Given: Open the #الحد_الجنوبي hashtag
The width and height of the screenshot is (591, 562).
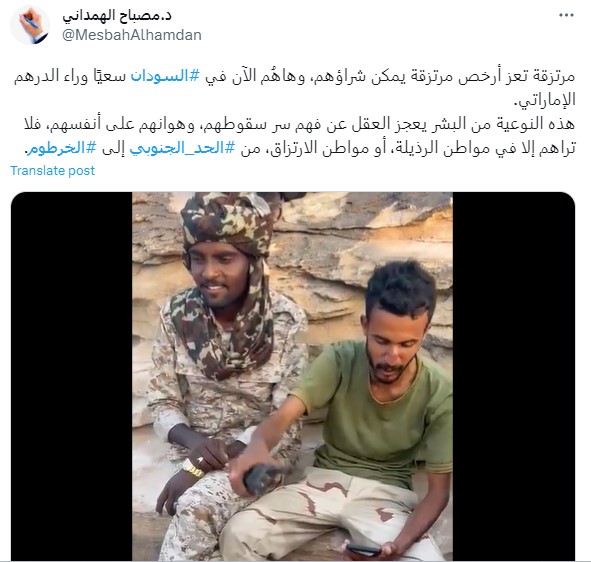Looking at the screenshot, I should pyautogui.click(x=182, y=148).
